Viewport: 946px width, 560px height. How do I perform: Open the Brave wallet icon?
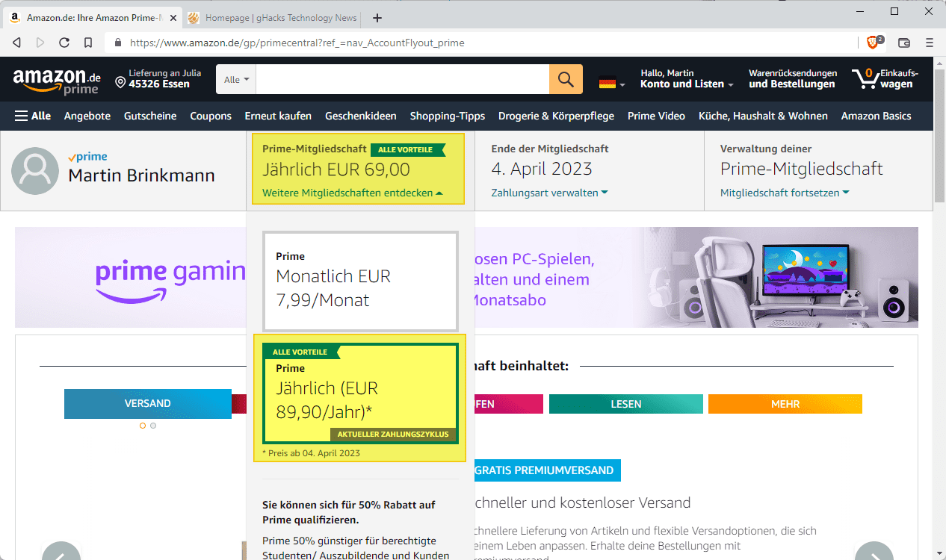[x=903, y=43]
